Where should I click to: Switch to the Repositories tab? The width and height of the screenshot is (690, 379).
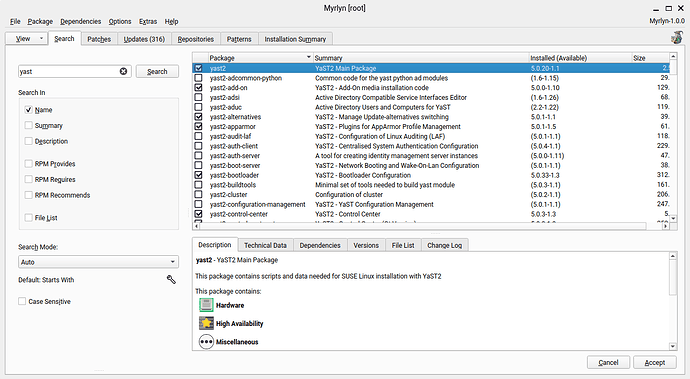[x=196, y=39]
